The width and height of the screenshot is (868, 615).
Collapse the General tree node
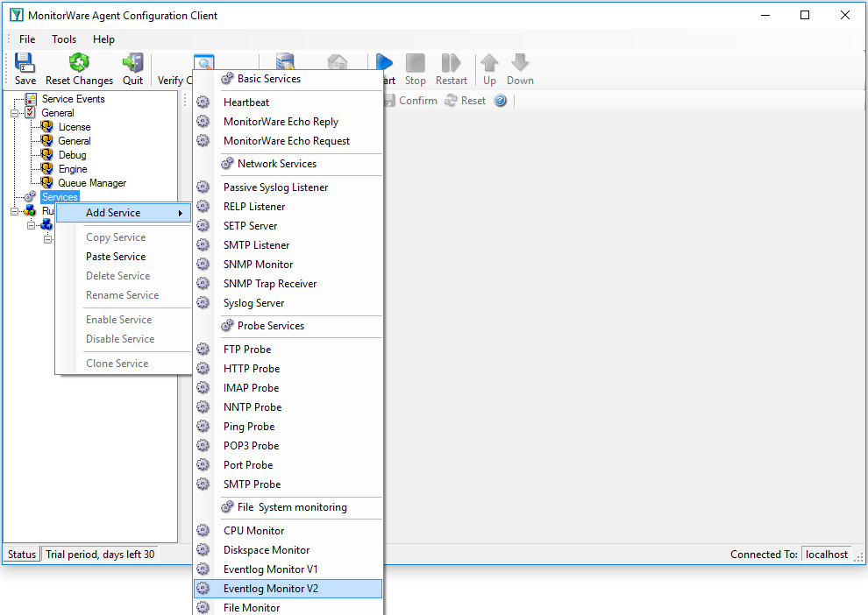click(x=14, y=113)
